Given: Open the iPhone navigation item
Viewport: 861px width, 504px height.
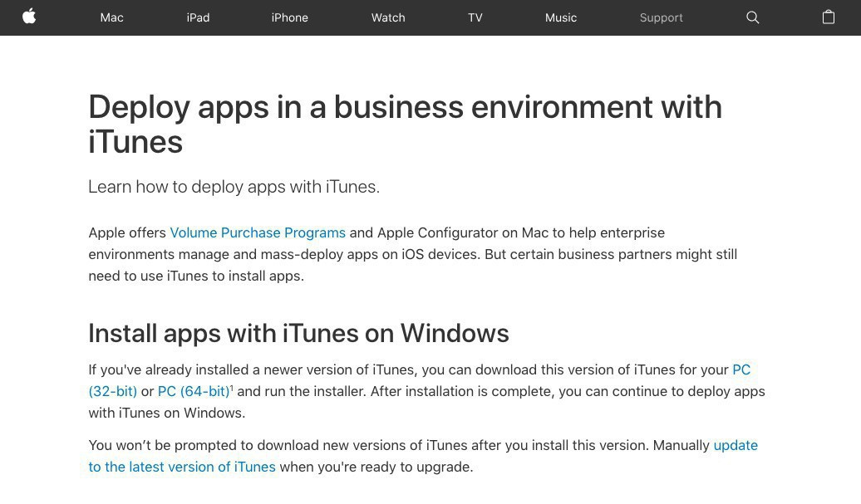Looking at the screenshot, I should (289, 17).
